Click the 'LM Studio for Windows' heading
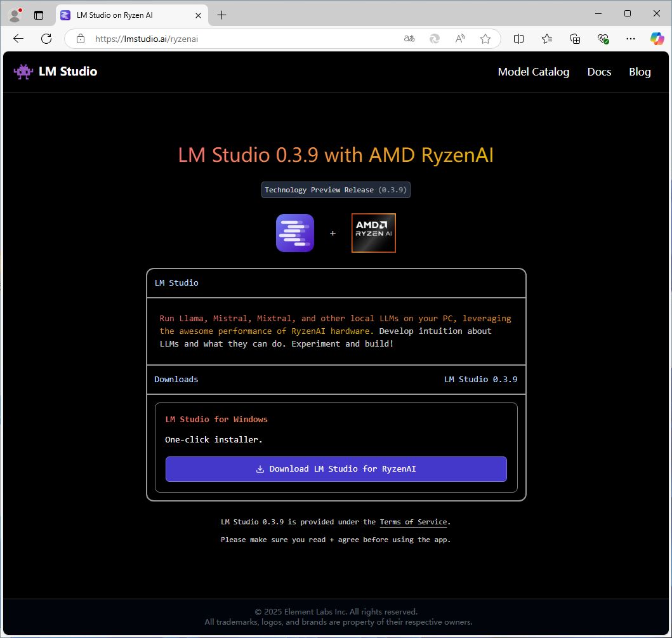Screen dimensions: 672x638 pyautogui.click(x=216, y=420)
